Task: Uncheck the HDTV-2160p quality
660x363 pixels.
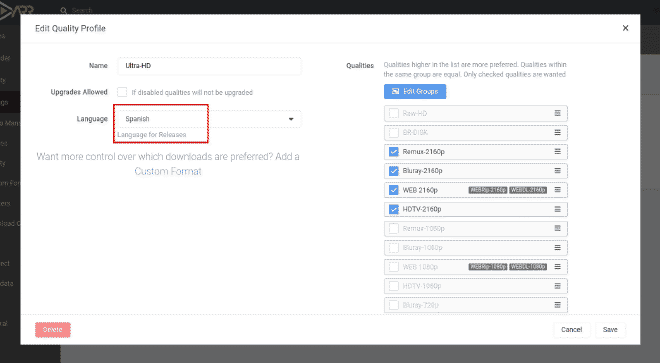Action: [x=394, y=209]
